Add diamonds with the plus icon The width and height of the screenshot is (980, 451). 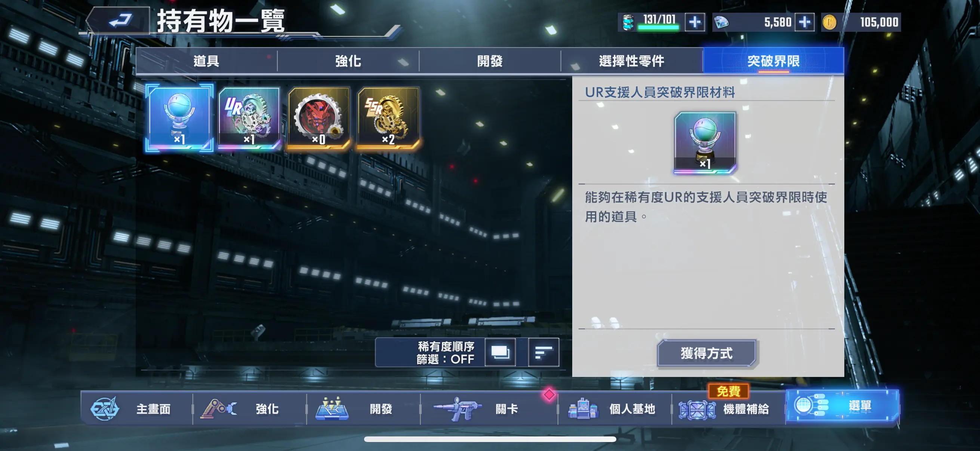pyautogui.click(x=804, y=22)
